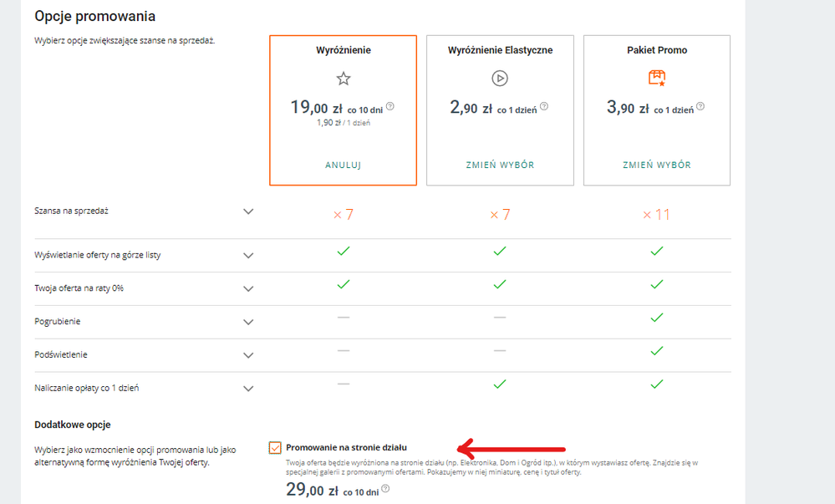835x504 pixels.
Task: Click ANULUJ in the Wyróżnienie card
Action: (x=343, y=165)
